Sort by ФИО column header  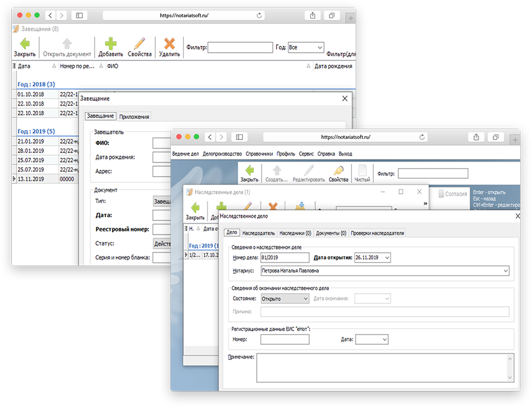click(207, 66)
